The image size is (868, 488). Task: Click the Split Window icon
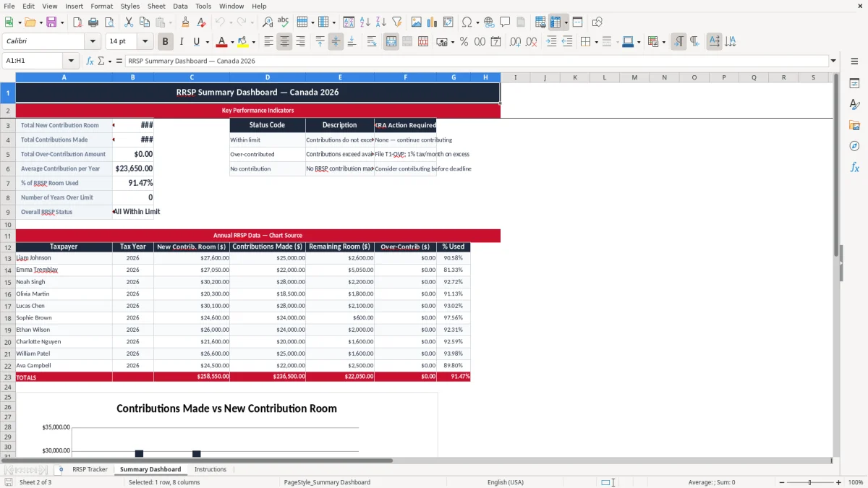click(577, 22)
